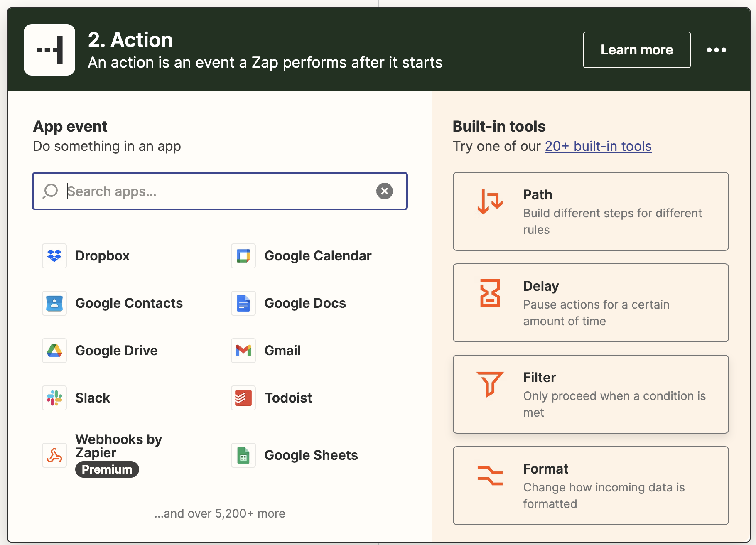This screenshot has width=756, height=545.
Task: Select the Google Calendar app icon
Action: pos(243,256)
